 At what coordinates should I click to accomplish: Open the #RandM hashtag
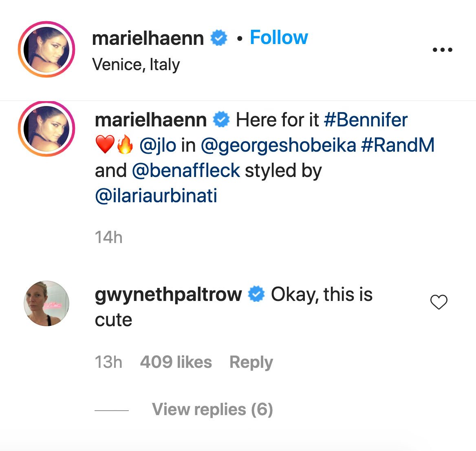(x=397, y=146)
